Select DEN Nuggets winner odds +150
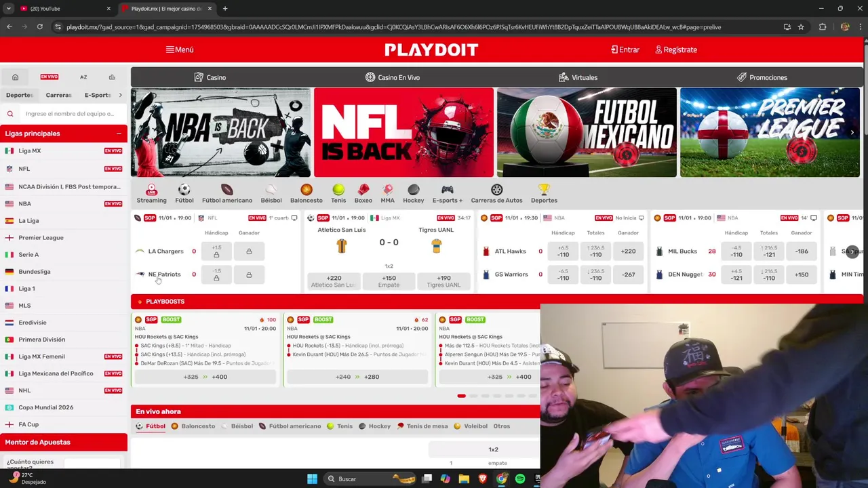 [x=802, y=274]
